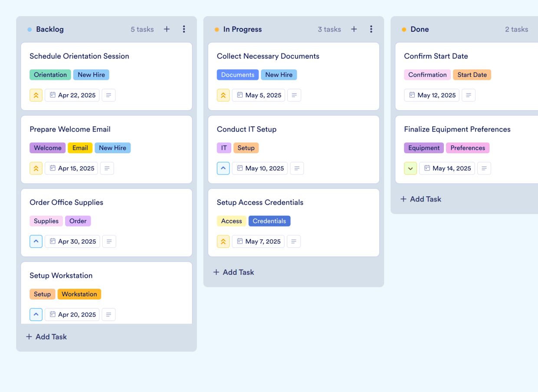538x392 pixels.
Task: Toggle priority on Order Office Supplies
Action: click(x=36, y=241)
